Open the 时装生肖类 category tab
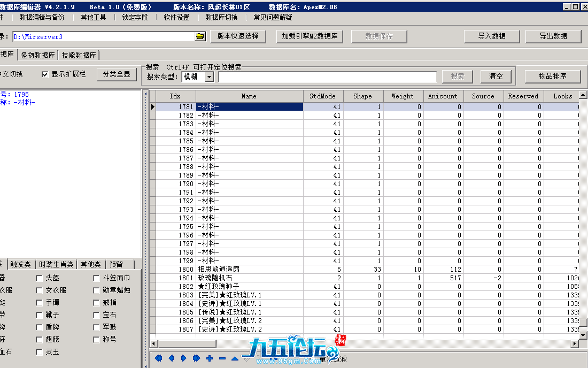This screenshot has width=588, height=368. (56, 264)
